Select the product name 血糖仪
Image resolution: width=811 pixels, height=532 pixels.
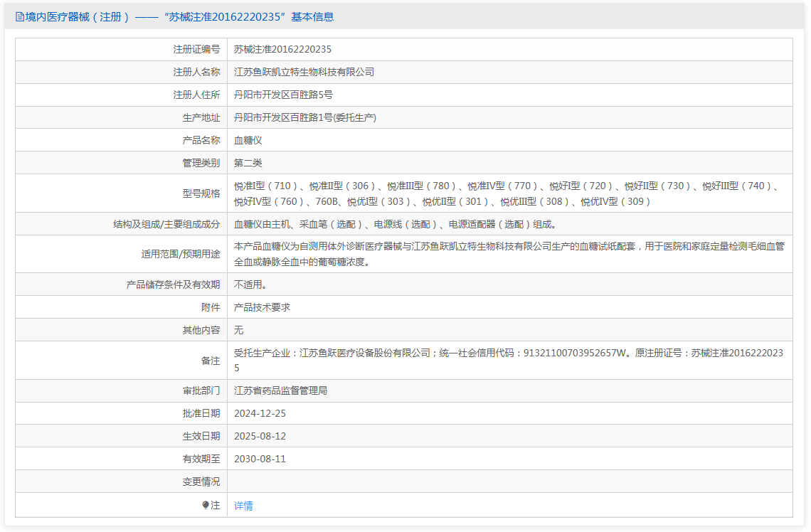[248, 140]
